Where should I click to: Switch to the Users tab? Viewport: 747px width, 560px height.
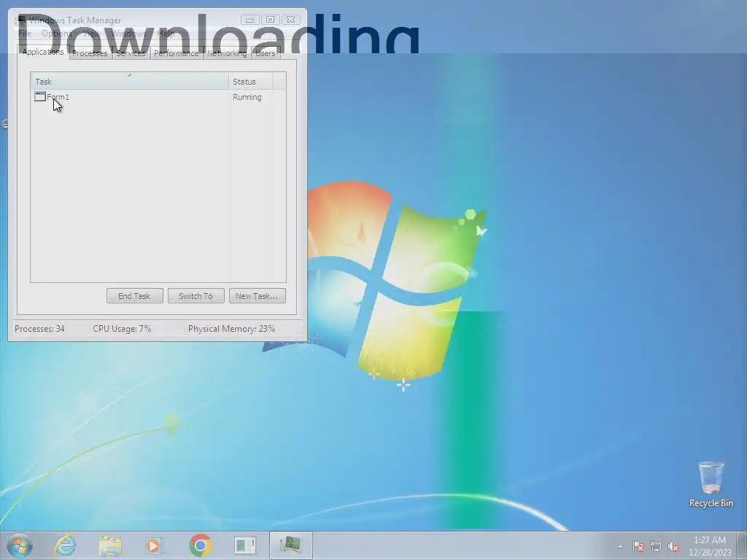pos(266,53)
